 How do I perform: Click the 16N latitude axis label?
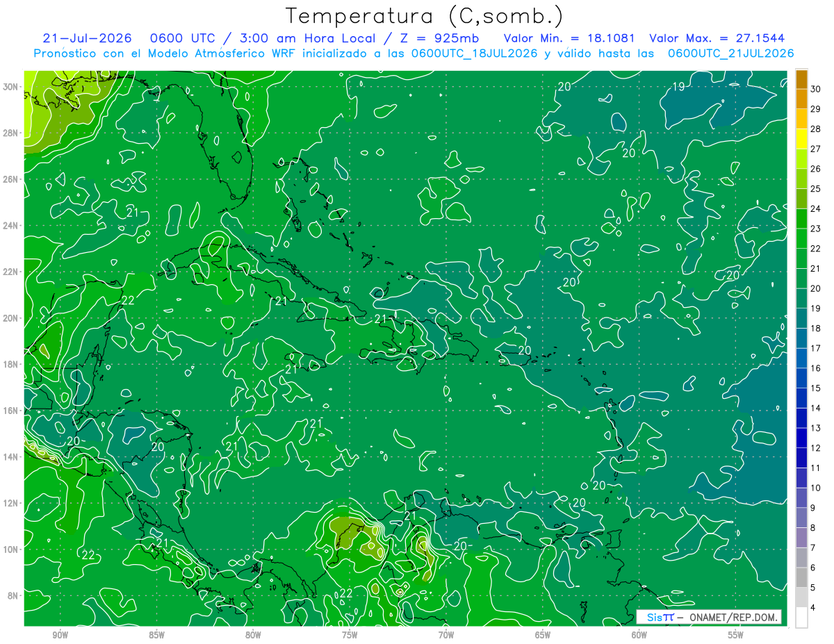click(x=10, y=411)
